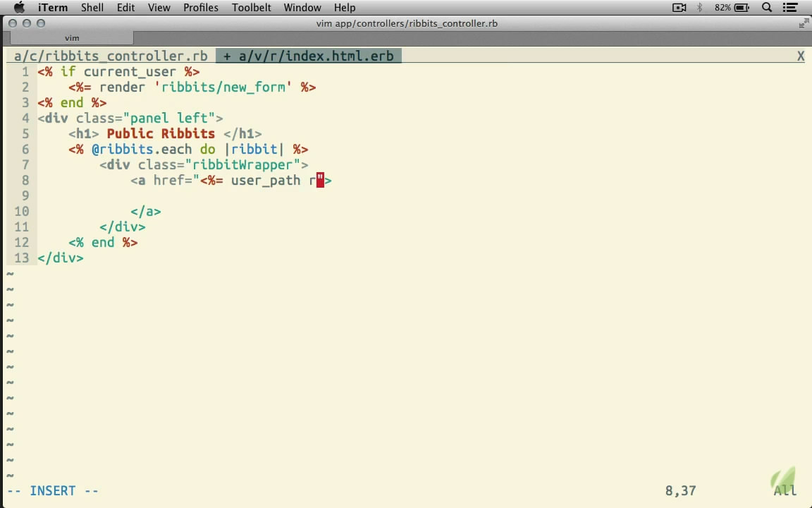
Task: Click '<% end %>' on line 12
Action: [103, 243]
